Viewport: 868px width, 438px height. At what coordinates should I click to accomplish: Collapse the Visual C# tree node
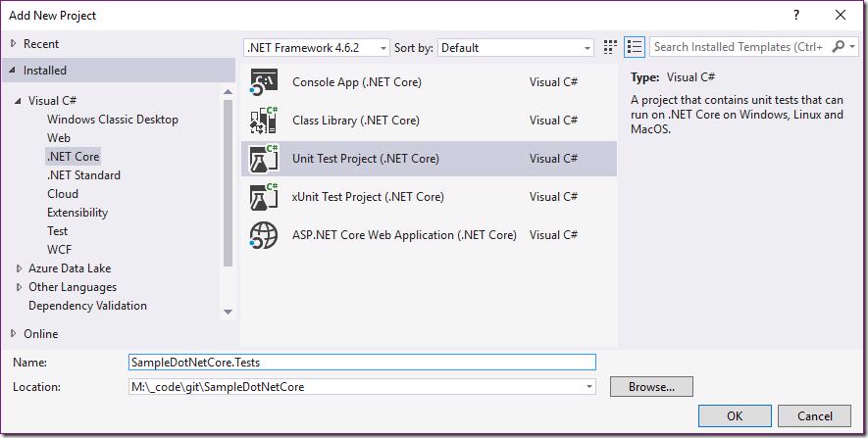[19, 101]
